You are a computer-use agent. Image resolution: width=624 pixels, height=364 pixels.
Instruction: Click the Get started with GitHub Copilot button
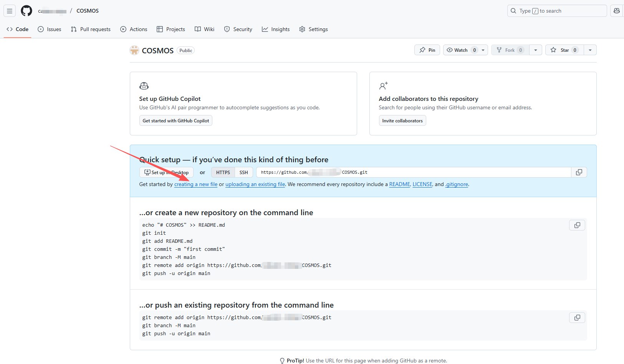(x=175, y=120)
